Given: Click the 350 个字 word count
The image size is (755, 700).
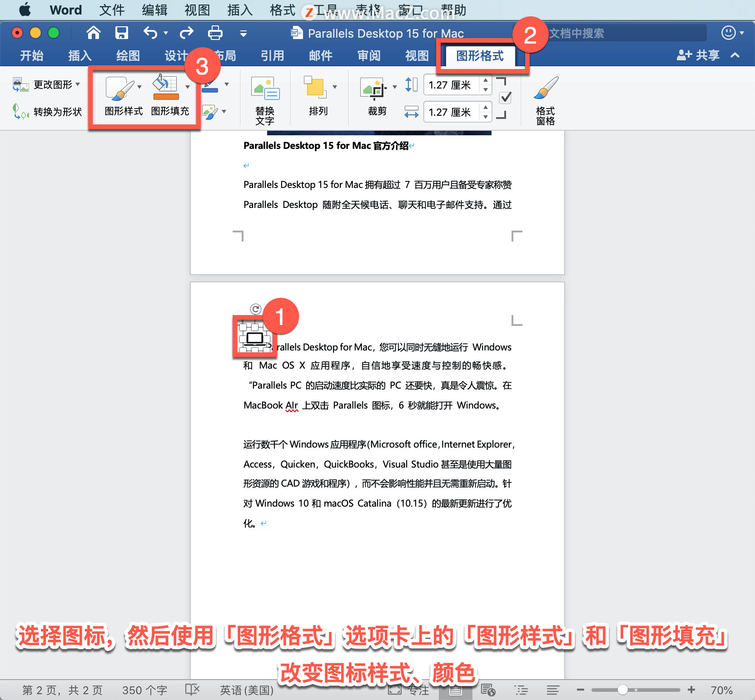Looking at the screenshot, I should point(144,690).
